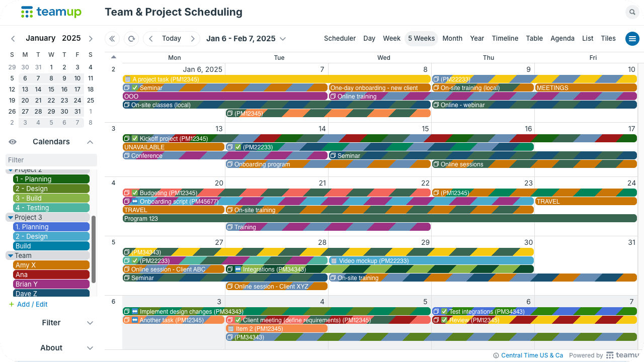644x362 pixels.
Task: Open the date range dropdown
Action: (x=283, y=39)
